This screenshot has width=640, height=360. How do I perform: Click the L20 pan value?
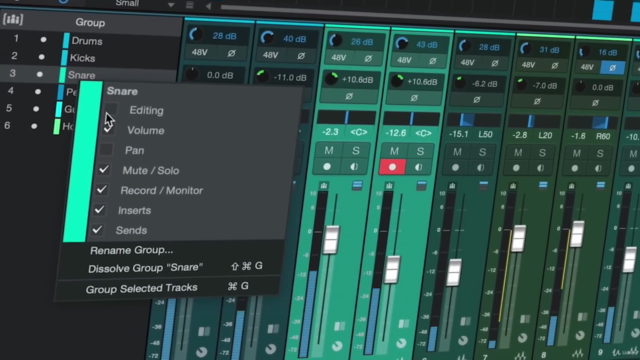pyautogui.click(x=545, y=135)
